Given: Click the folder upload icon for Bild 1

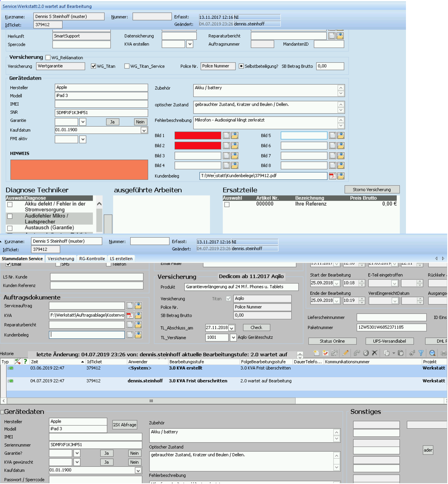Looking at the screenshot, I should 235,136.
